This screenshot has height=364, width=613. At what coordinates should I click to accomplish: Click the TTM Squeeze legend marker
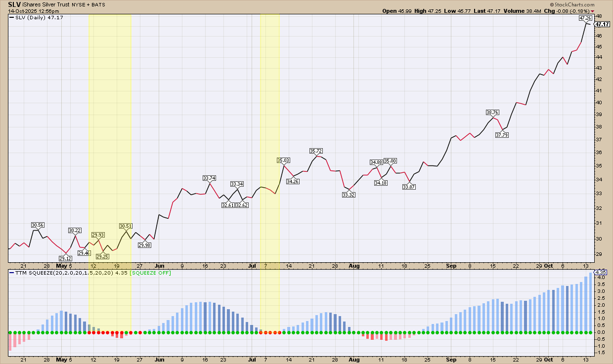[x=12, y=273]
